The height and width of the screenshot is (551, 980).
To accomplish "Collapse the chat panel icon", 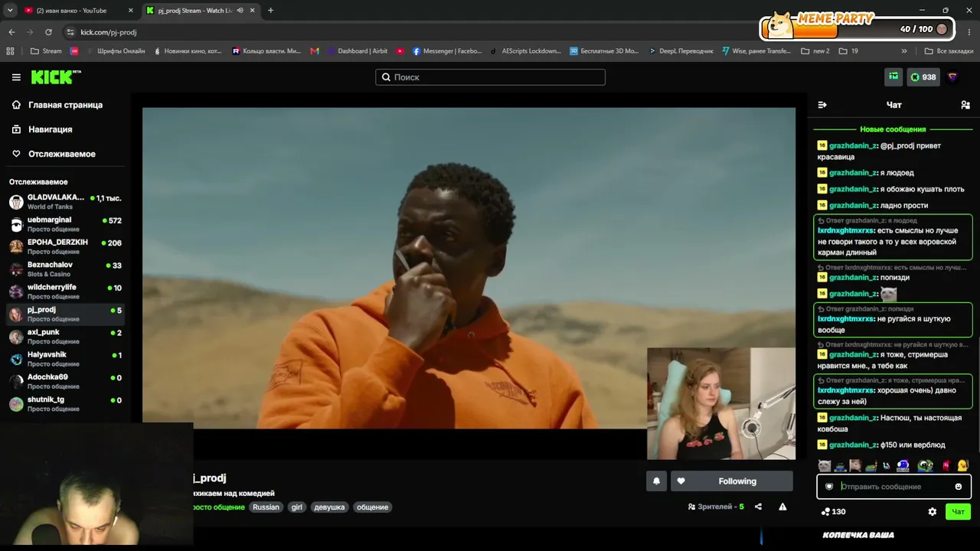I will coord(822,105).
